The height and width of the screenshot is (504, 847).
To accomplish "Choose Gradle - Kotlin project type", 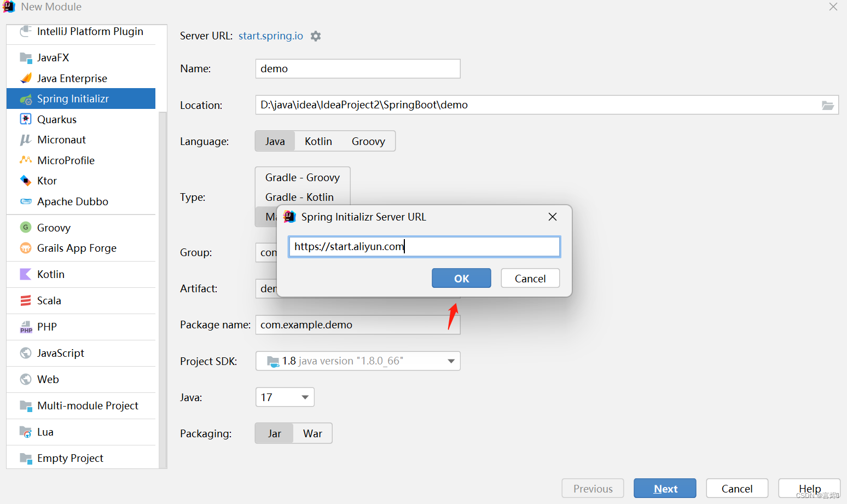I will (x=300, y=197).
